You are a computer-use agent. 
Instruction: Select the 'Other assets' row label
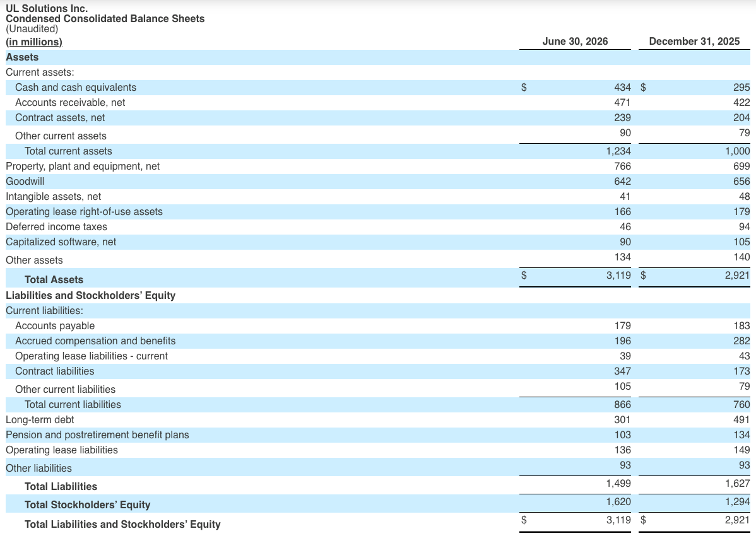coord(34,260)
